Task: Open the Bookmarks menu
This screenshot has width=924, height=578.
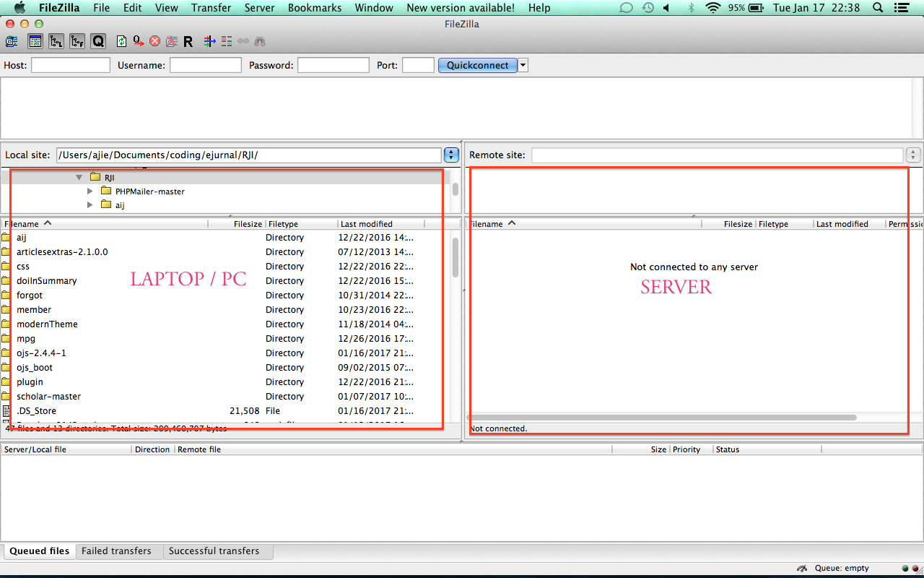Action: pyautogui.click(x=314, y=8)
